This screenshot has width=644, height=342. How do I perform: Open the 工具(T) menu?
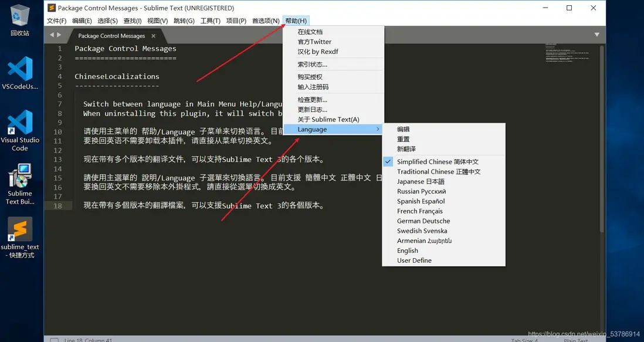[211, 21]
